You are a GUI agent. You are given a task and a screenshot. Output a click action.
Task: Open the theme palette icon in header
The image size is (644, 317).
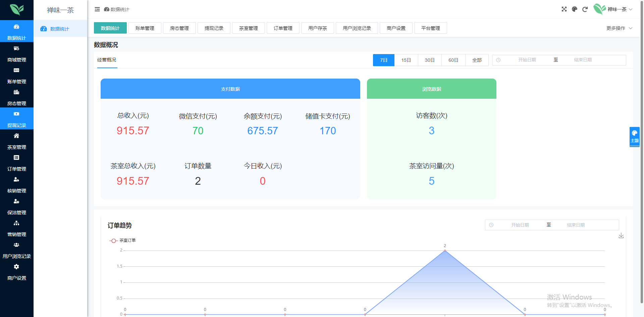pos(575,9)
